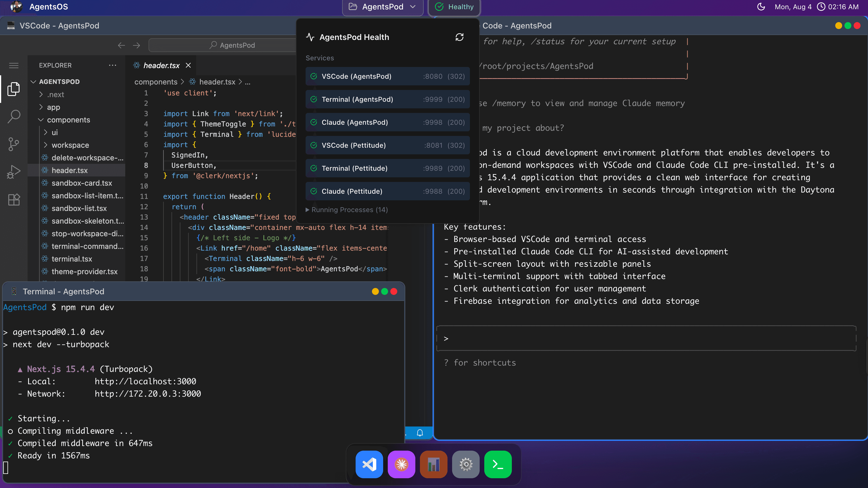Select the header.tsx editor tab

[x=161, y=65]
